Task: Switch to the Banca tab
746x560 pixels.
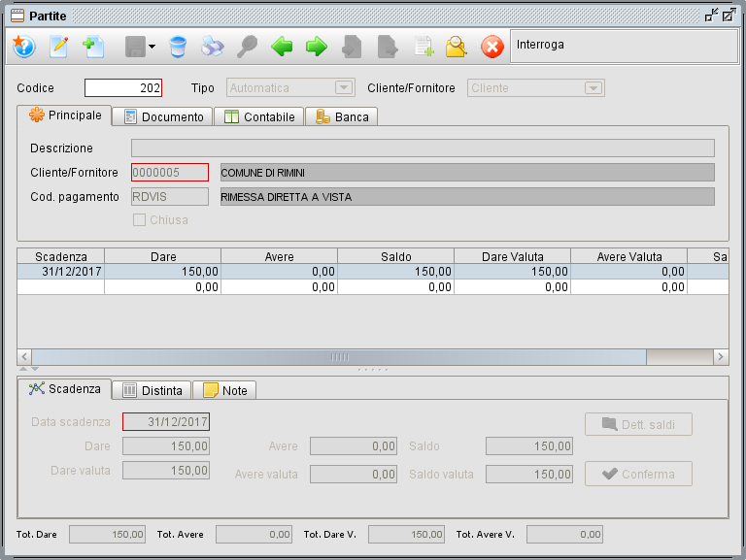Action: [x=342, y=116]
